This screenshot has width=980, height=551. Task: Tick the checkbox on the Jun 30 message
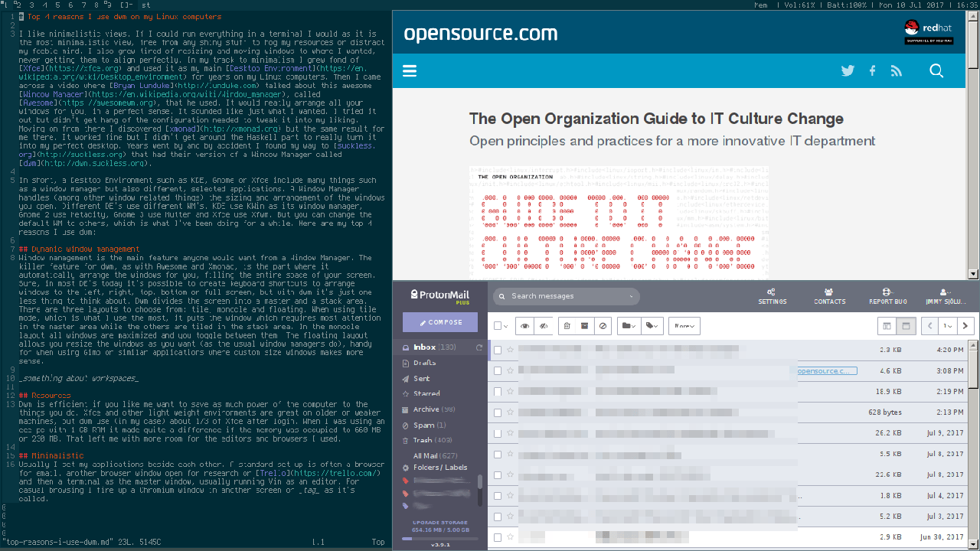498,537
